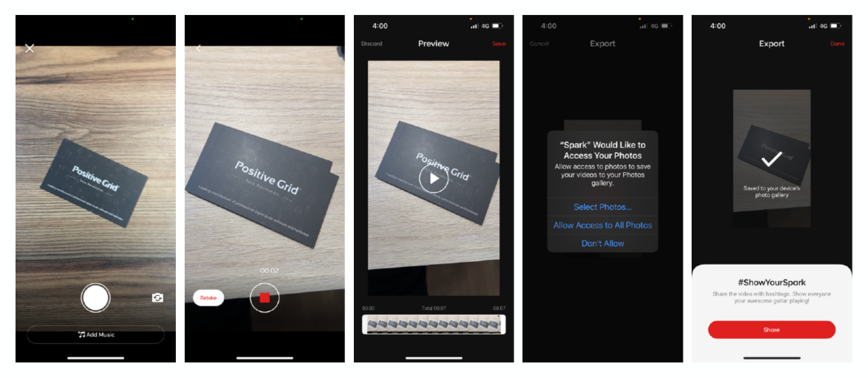Image resolution: width=868 pixels, height=378 pixels.
Task: Go back using the chevron on recording screen
Action: pos(199,48)
